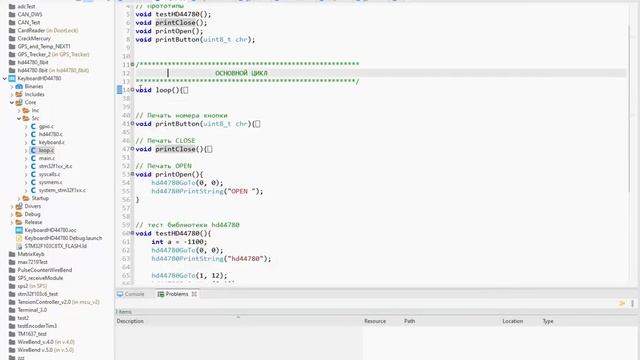Expand the Startup folder
Viewport: 640px width, 360px height.
(x=19, y=198)
